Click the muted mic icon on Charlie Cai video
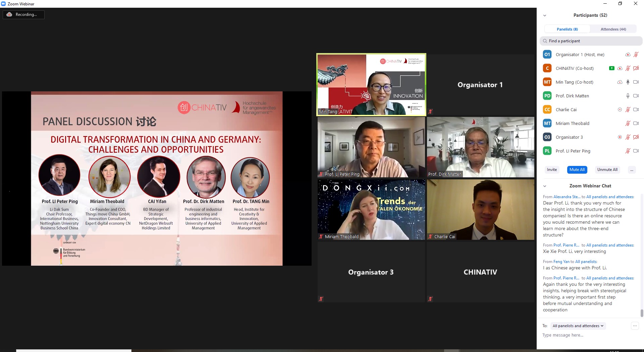Screen dimensions: 644x352 click(x=430, y=236)
